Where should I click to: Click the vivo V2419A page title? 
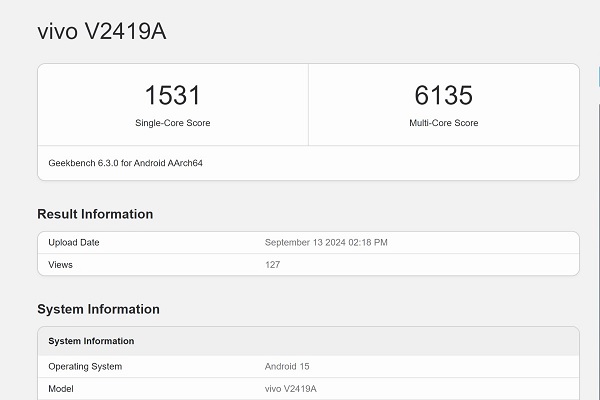pyautogui.click(x=102, y=32)
